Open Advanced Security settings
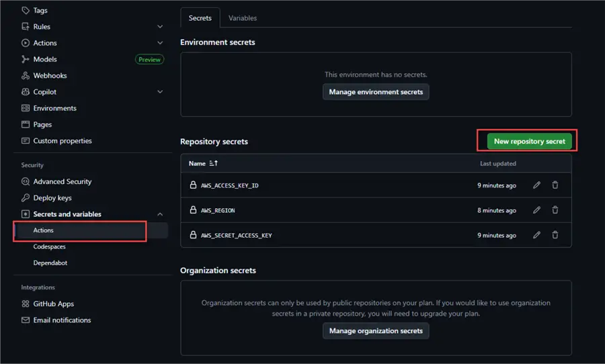The width and height of the screenshot is (605, 364). point(63,181)
